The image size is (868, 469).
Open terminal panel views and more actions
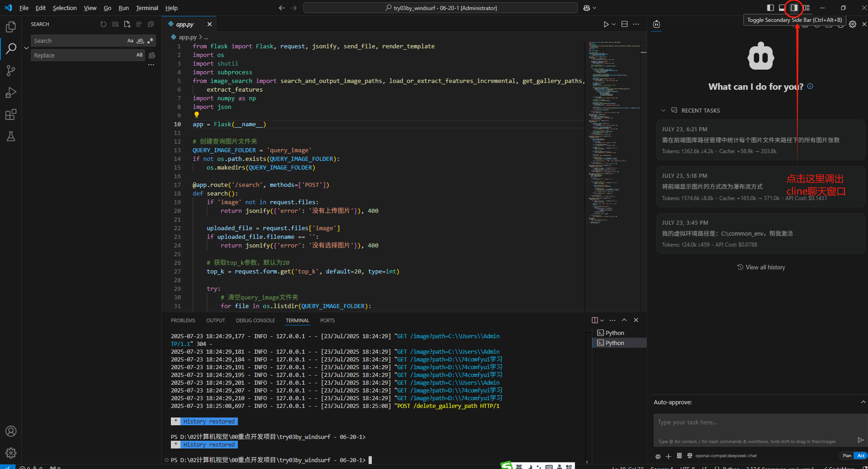612,320
